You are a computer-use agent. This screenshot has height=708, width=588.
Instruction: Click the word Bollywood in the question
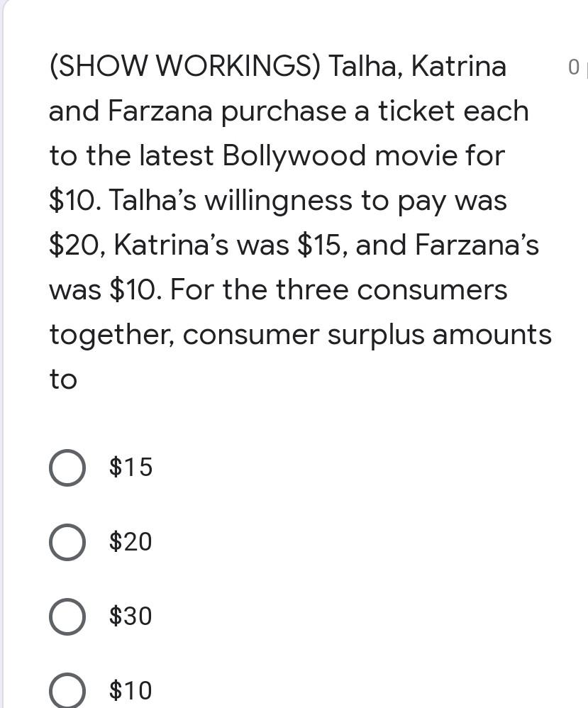point(294,156)
